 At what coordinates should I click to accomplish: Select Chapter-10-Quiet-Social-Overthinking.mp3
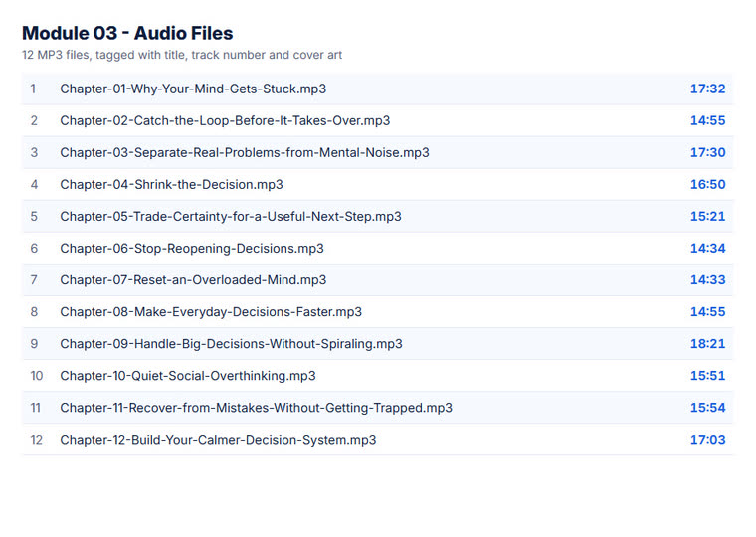[x=188, y=375]
